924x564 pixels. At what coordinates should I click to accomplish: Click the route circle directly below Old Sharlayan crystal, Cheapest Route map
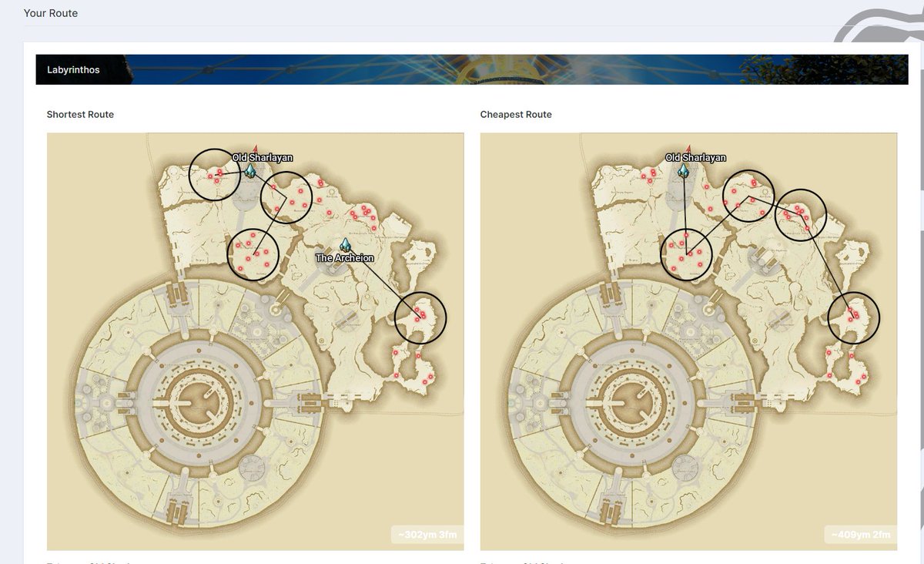pos(687,255)
